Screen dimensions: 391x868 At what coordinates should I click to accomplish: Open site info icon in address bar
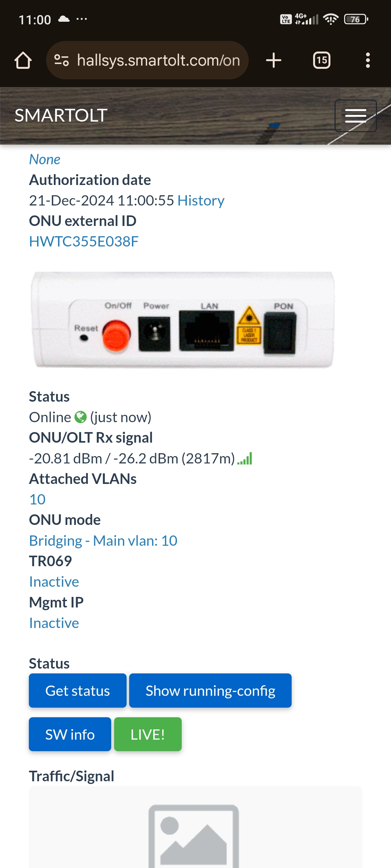click(x=62, y=60)
